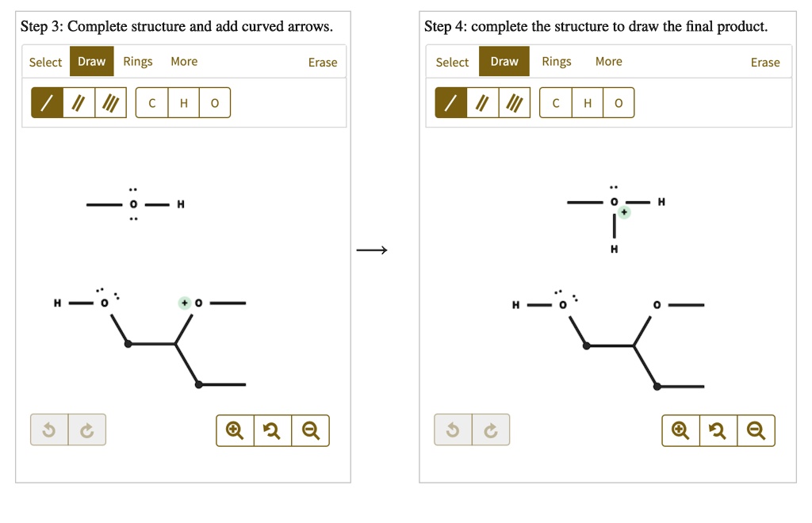Screen dimensions: 812x523
Task: Select triple bond tool in Step 3
Action: click(x=110, y=102)
